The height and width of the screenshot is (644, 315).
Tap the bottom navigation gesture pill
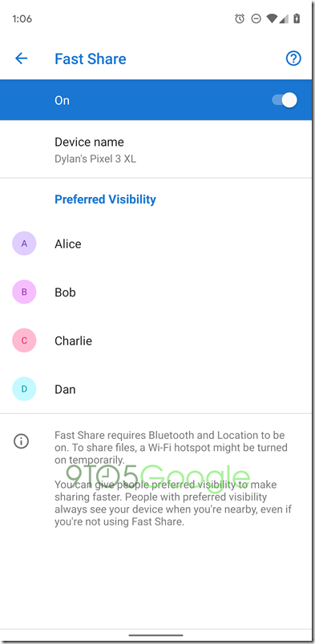pyautogui.click(x=155, y=635)
